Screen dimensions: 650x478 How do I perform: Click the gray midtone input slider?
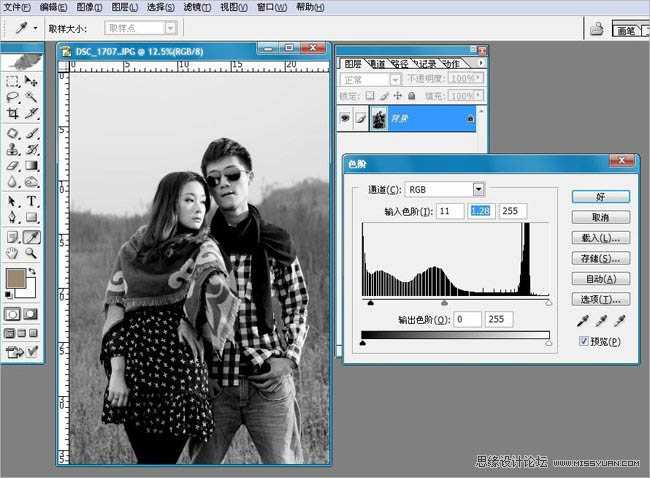[x=444, y=303]
